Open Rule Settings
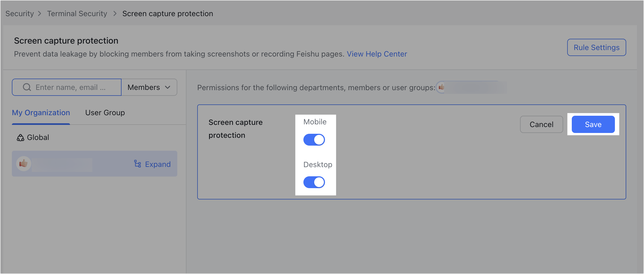 [x=597, y=47]
